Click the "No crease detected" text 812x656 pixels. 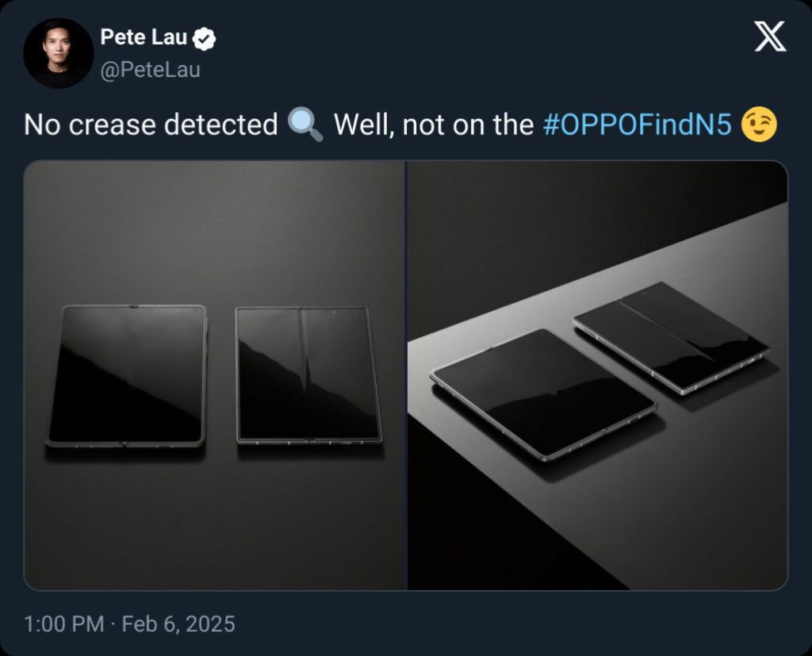pyautogui.click(x=151, y=125)
